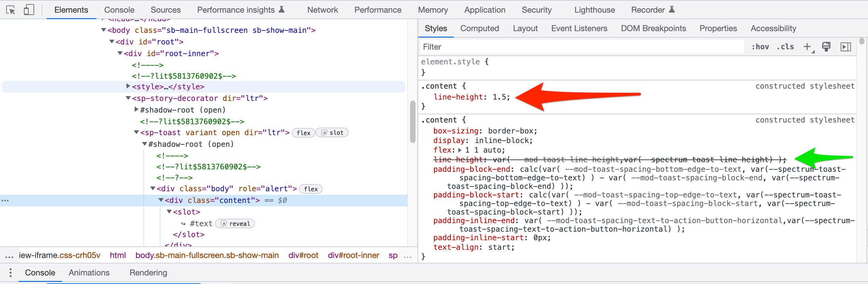Image resolution: width=868 pixels, height=284 pixels.
Task: Collapse the div class body node
Action: [x=153, y=189]
